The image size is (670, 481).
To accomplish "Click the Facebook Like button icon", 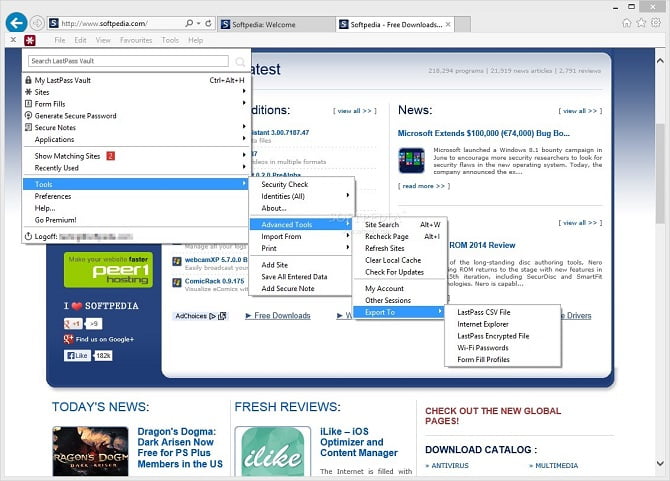I will click(x=78, y=355).
